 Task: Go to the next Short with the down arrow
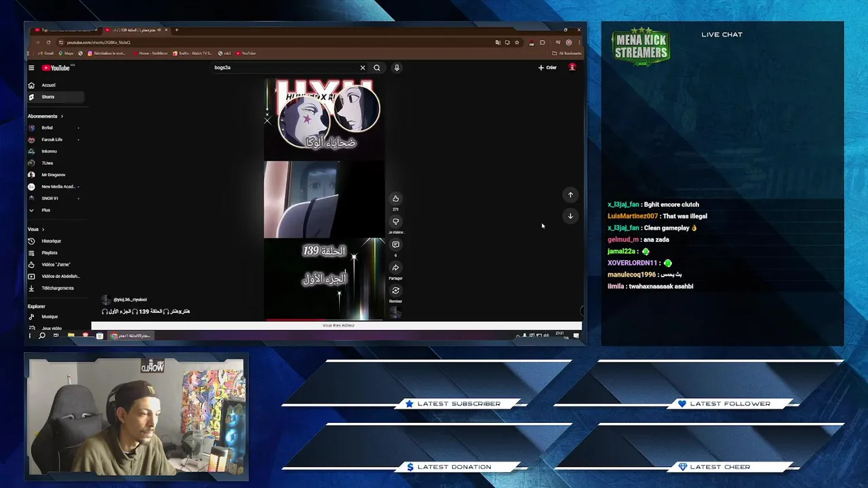click(x=570, y=216)
